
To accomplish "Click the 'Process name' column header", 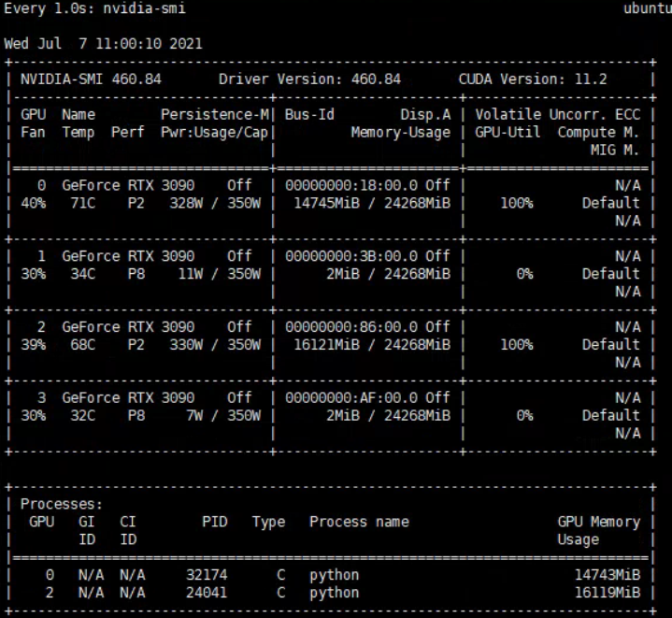I will (359, 522).
